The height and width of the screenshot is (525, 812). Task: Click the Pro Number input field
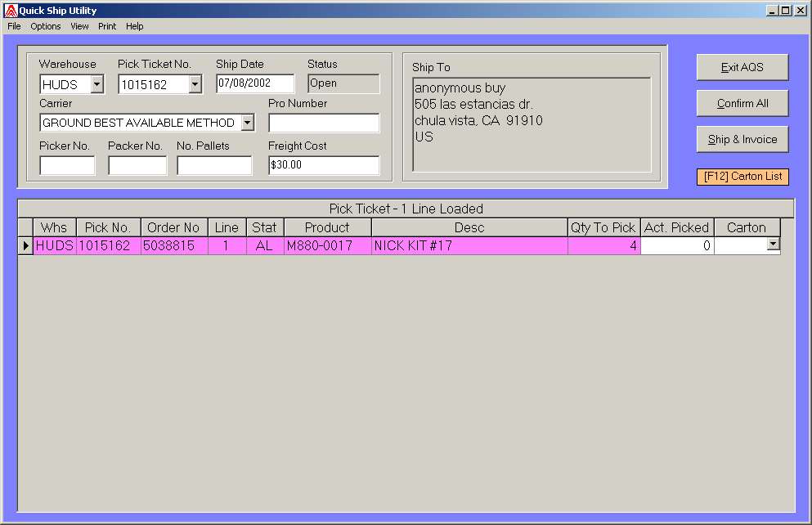point(324,123)
